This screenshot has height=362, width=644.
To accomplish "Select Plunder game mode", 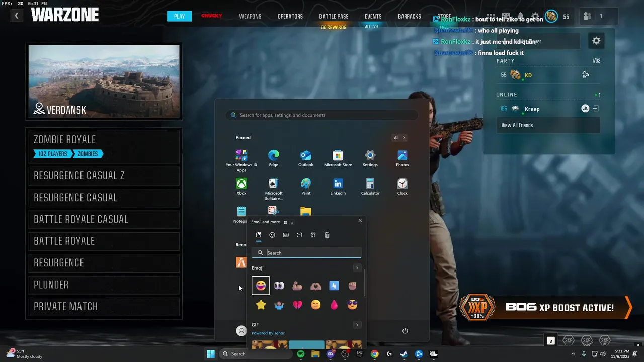I will pyautogui.click(x=104, y=285).
